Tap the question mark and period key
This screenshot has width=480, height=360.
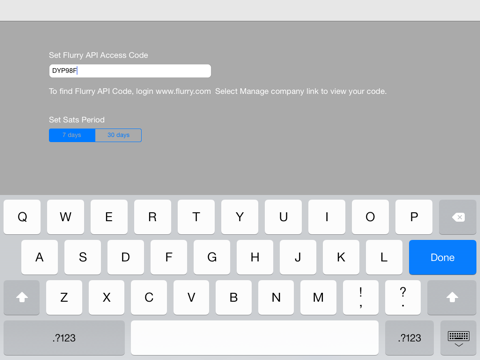403,297
